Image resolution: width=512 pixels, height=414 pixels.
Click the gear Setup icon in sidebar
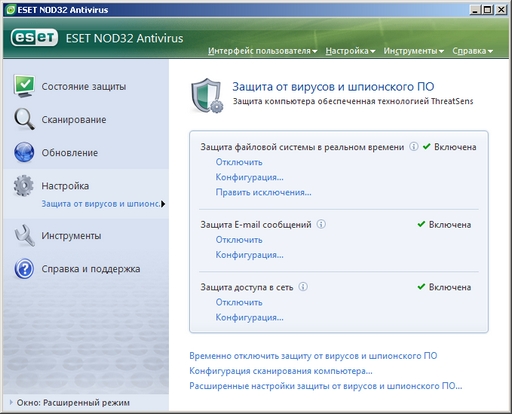click(x=24, y=185)
